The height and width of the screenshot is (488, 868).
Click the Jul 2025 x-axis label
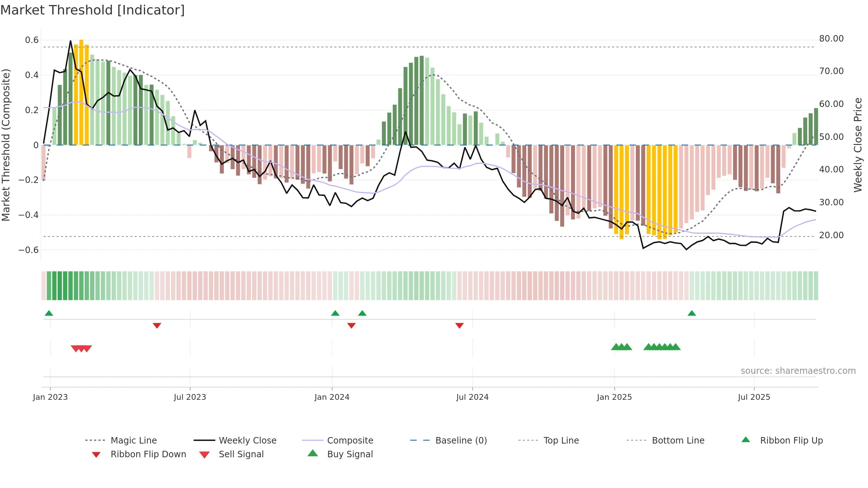[x=754, y=397]
